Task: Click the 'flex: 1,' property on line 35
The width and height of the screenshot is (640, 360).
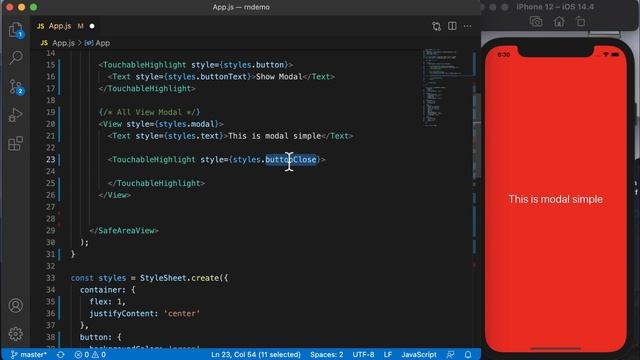Action: [x=107, y=302]
